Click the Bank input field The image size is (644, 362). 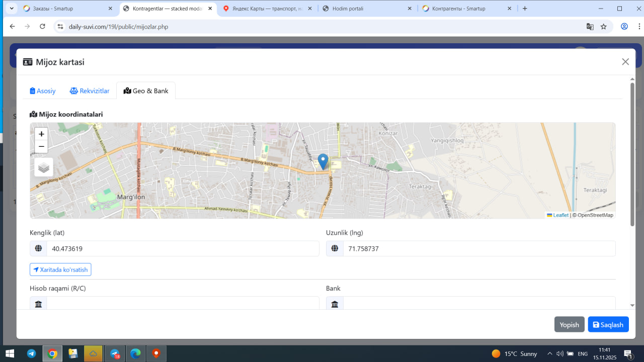pos(479,303)
